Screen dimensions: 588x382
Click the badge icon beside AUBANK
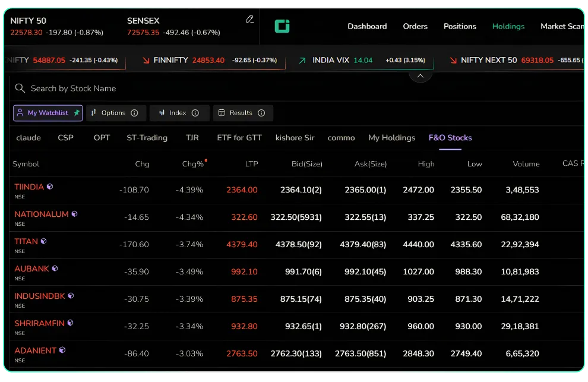click(x=55, y=269)
